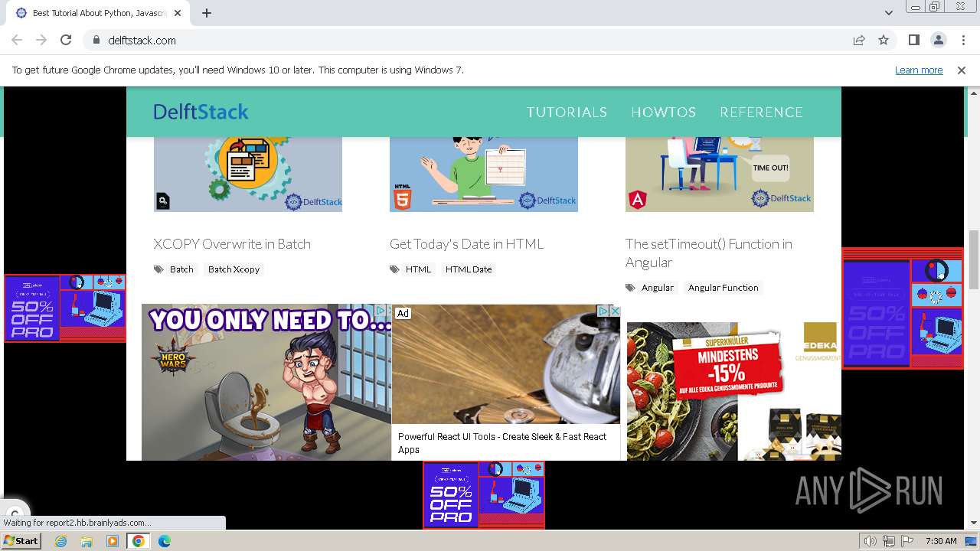This screenshot has height=551, width=980.
Task: Click the XCOPY article thumbnail image
Action: tap(248, 174)
